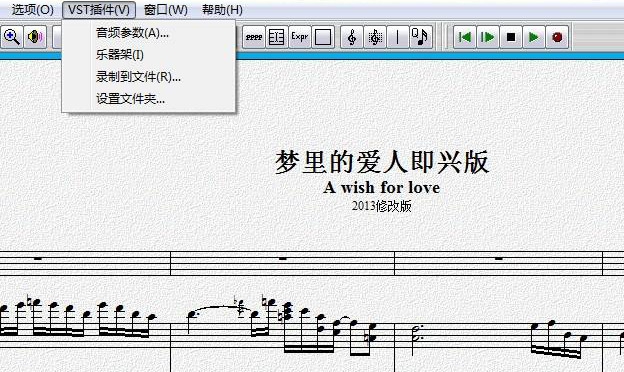This screenshot has width=624, height=372.
Task: Open the Expr expression tool
Action: tap(300, 37)
